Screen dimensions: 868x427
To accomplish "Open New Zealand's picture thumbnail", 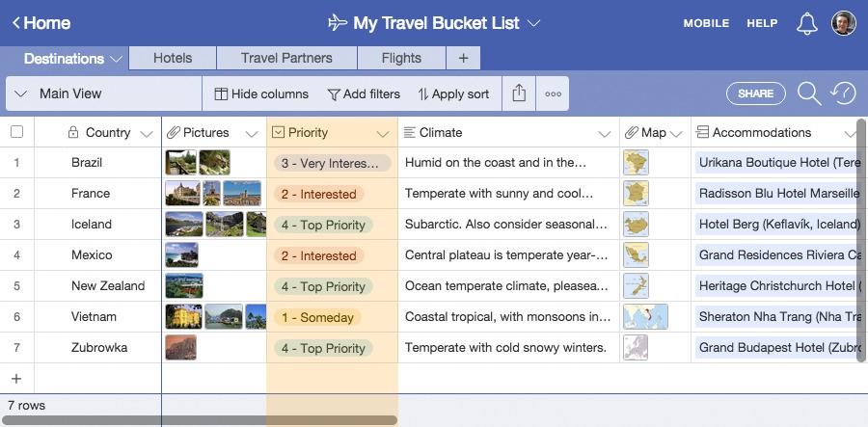I will (184, 286).
